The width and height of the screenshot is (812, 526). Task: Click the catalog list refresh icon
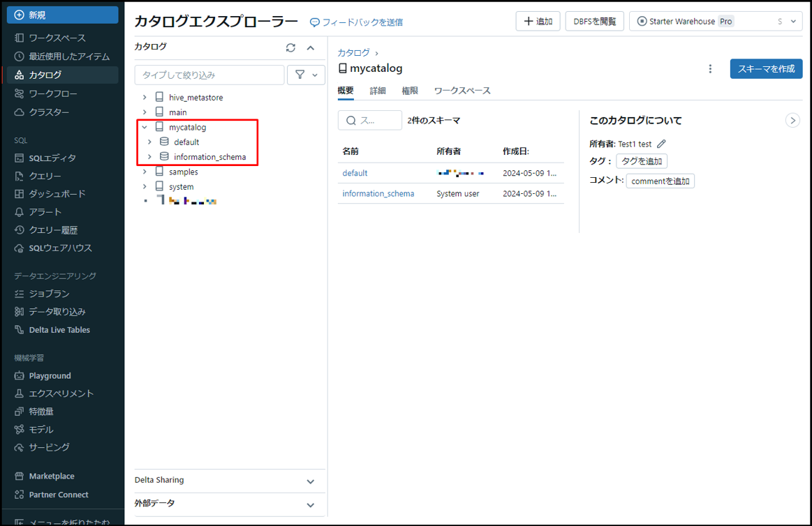pyautogui.click(x=290, y=47)
